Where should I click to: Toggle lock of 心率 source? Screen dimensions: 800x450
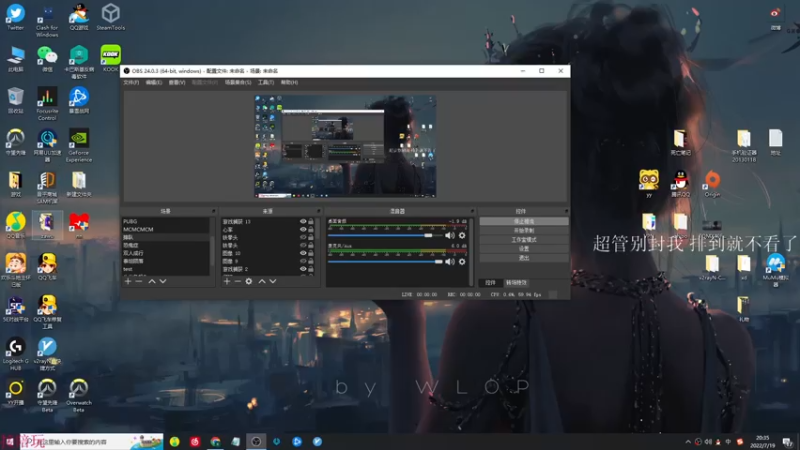[x=311, y=229]
